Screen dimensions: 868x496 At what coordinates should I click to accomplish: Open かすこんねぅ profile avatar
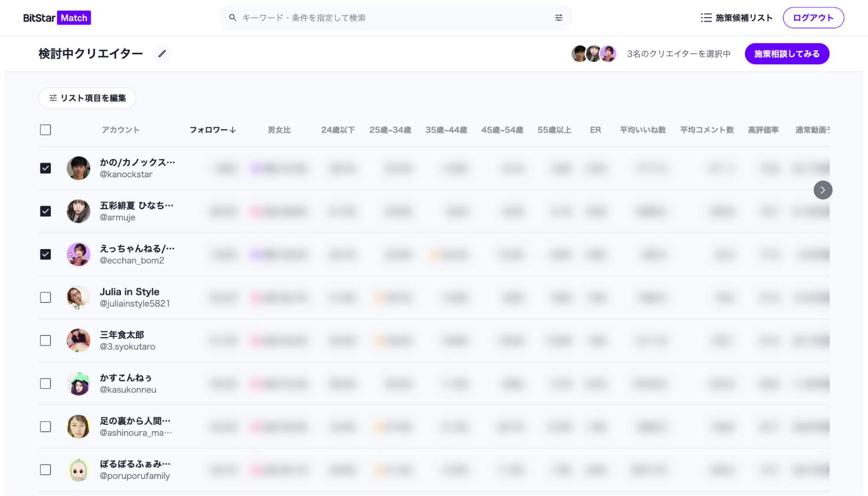78,384
